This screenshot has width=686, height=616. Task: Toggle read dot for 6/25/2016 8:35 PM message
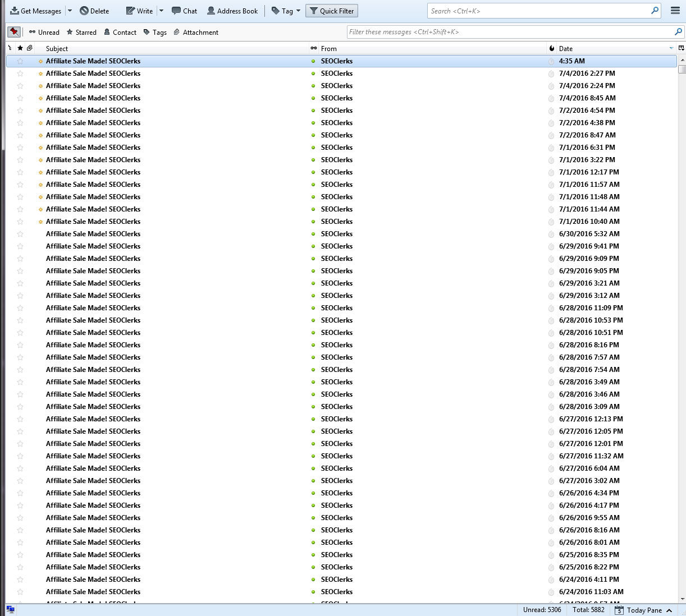(313, 555)
